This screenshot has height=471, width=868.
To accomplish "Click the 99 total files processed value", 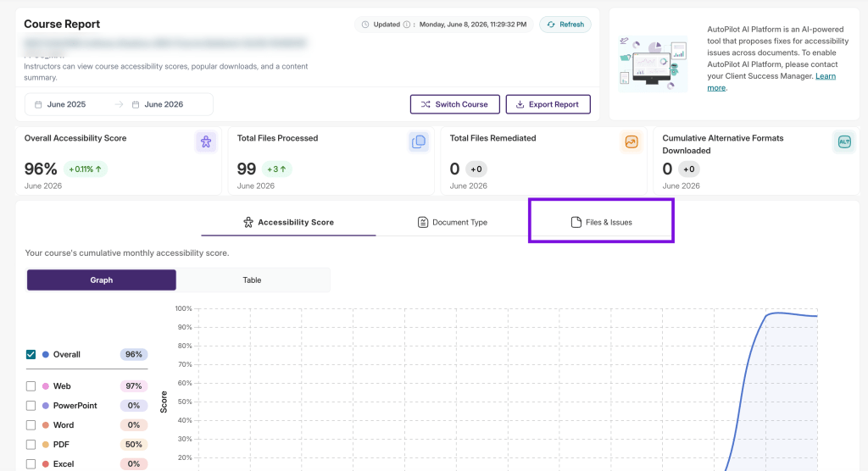I will point(247,169).
